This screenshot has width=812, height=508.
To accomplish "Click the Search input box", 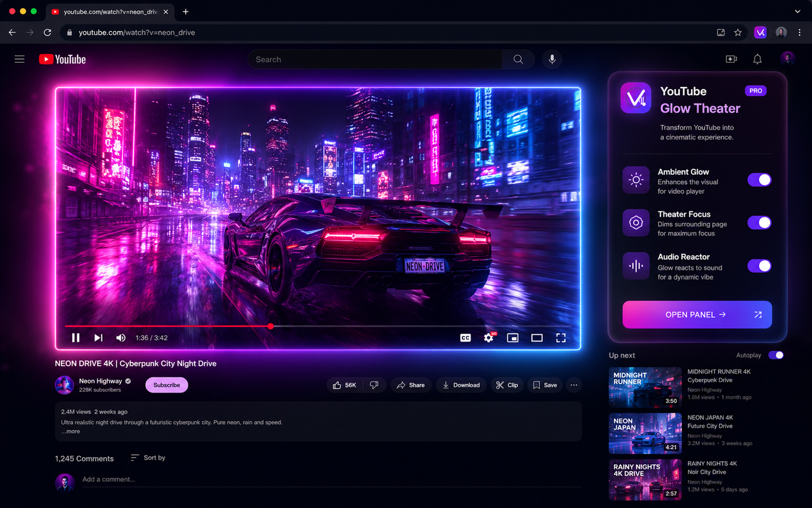I will (375, 59).
